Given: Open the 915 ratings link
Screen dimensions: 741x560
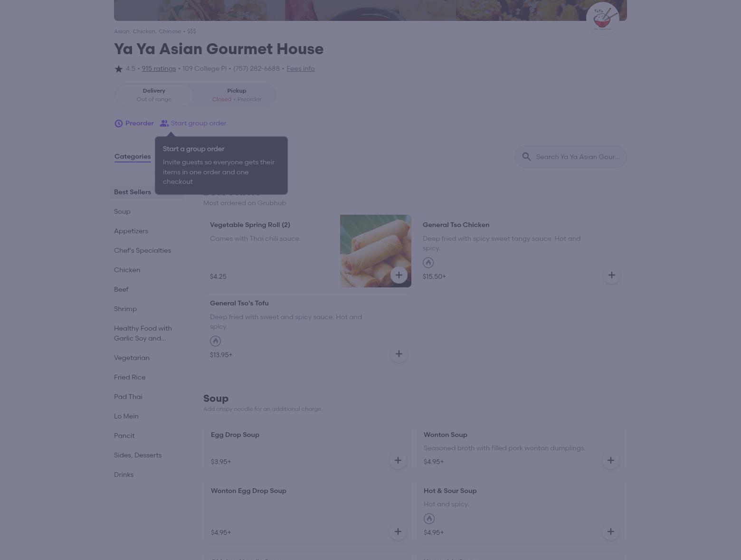Looking at the screenshot, I should click(159, 68).
